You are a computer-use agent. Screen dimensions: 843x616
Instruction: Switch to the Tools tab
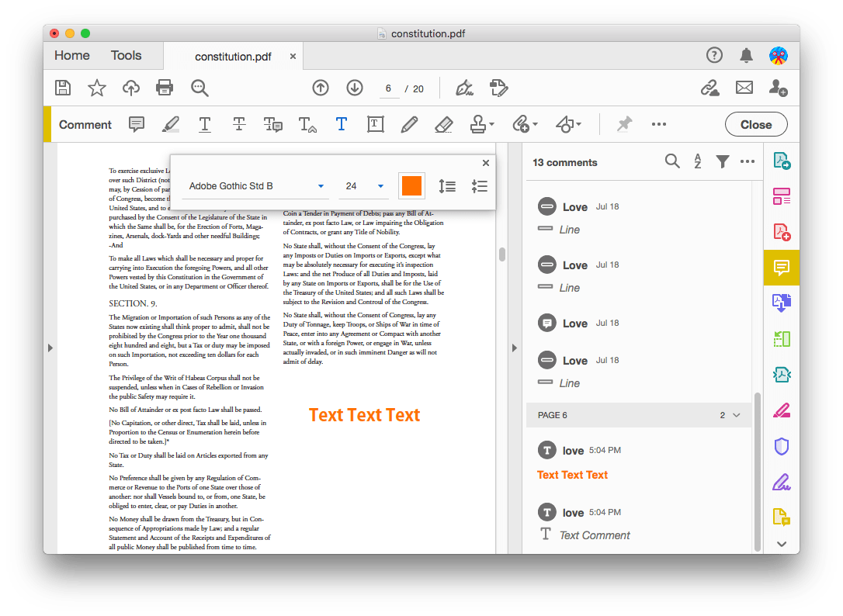pos(127,55)
